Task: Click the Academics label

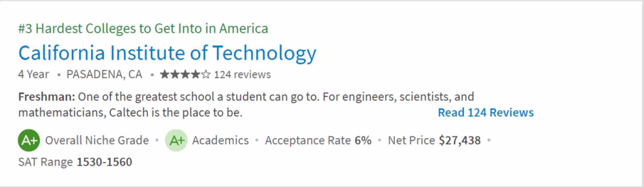Action: tap(220, 140)
